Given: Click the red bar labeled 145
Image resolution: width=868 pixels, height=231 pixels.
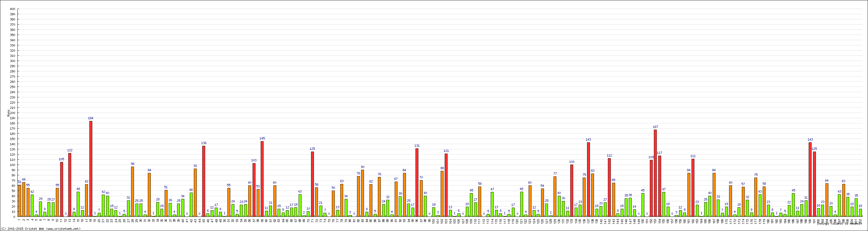Looking at the screenshot, I should point(262,179).
